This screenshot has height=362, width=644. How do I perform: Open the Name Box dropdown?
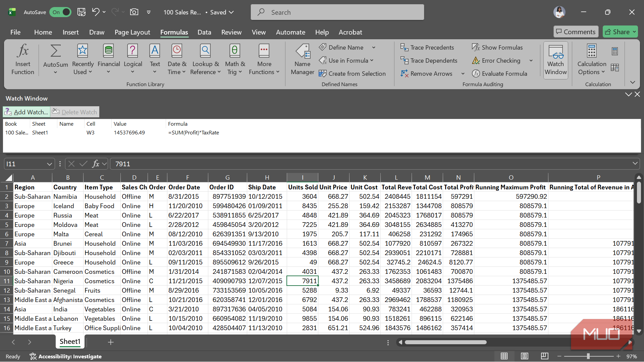tap(49, 164)
